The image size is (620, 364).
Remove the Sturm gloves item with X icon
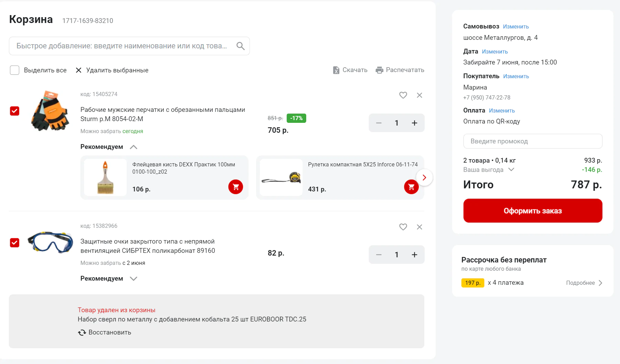[419, 95]
